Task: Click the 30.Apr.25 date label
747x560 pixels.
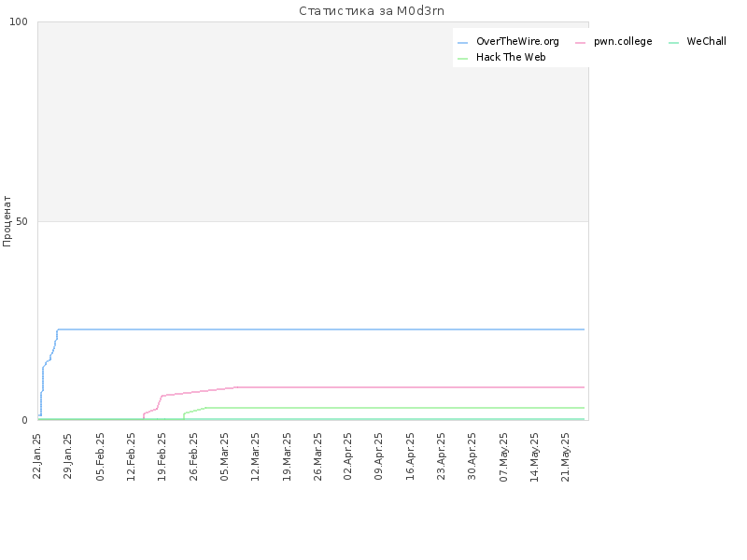Action: (x=472, y=456)
